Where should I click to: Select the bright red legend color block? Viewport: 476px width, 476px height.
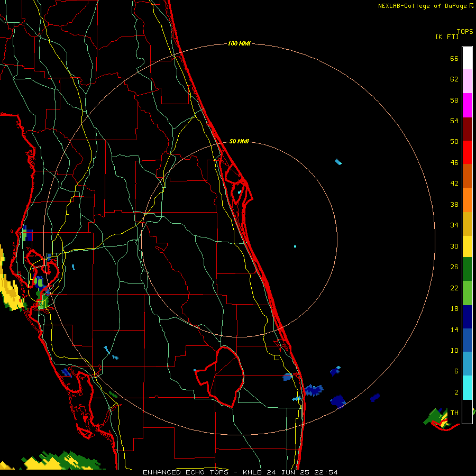[467, 152]
